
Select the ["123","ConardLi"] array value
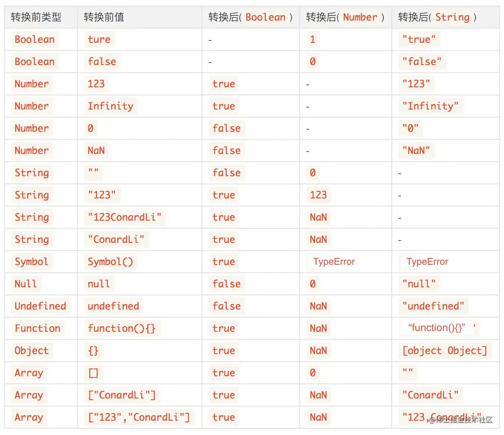pos(139,417)
